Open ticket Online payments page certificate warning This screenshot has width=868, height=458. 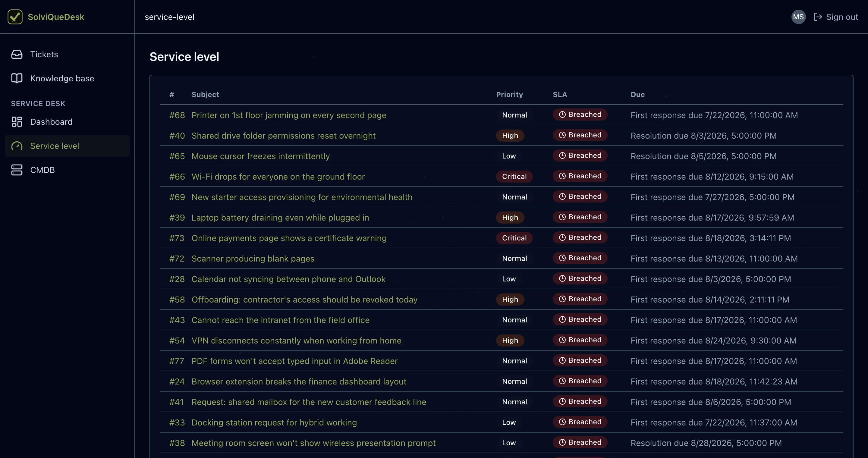pyautogui.click(x=289, y=238)
